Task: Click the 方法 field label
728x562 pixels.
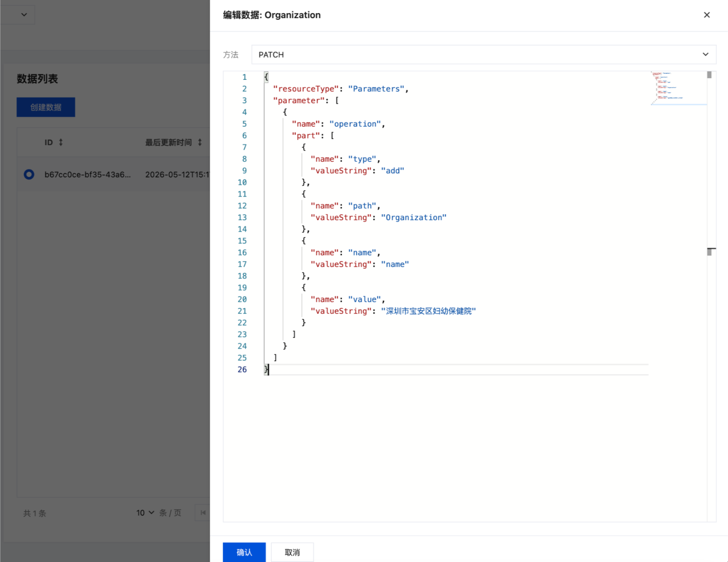Action: point(231,55)
